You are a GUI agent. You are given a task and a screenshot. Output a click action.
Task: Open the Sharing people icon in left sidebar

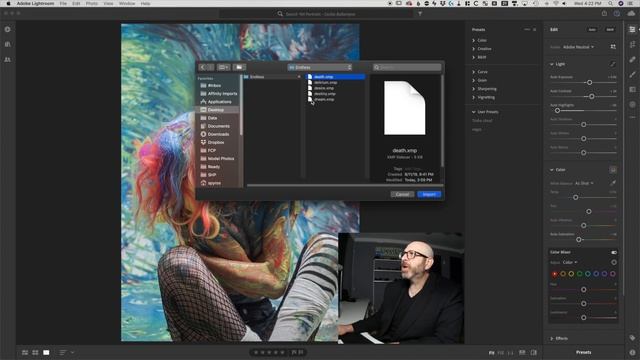[7, 59]
